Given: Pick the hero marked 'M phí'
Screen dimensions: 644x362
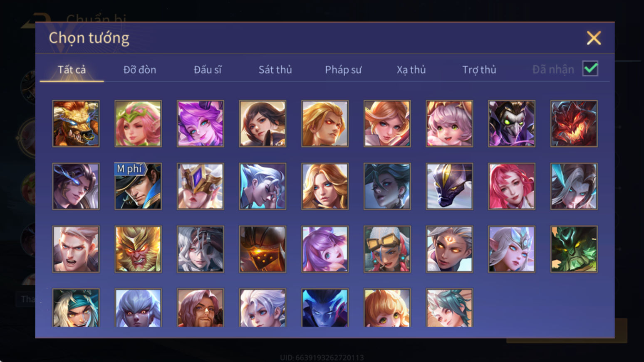Looking at the screenshot, I should tap(138, 186).
